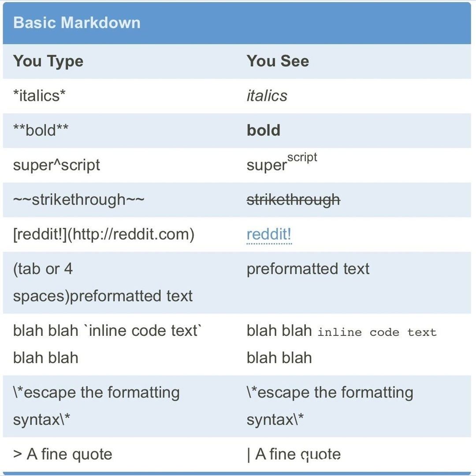
Task: Click the [reddit!](http://reddit.com) link syntax
Action: click(x=104, y=234)
